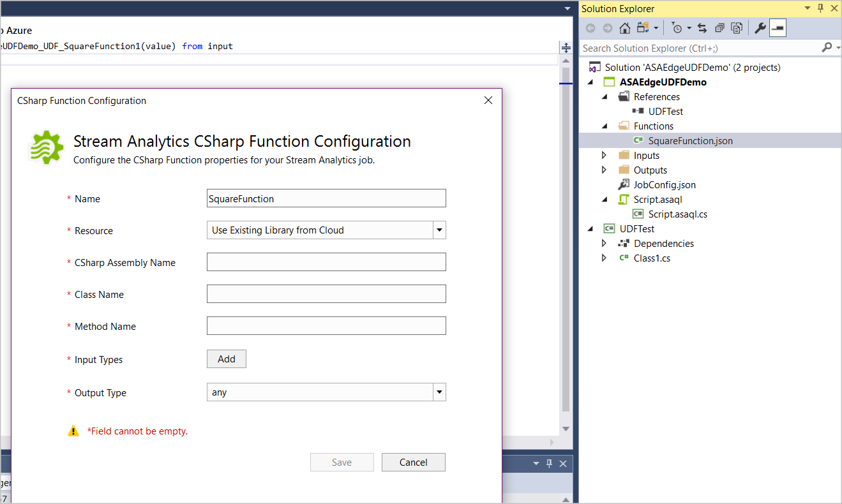Screen dimensions: 842x504
Task: Click the CSharp Assembly Name field
Action: tap(326, 262)
